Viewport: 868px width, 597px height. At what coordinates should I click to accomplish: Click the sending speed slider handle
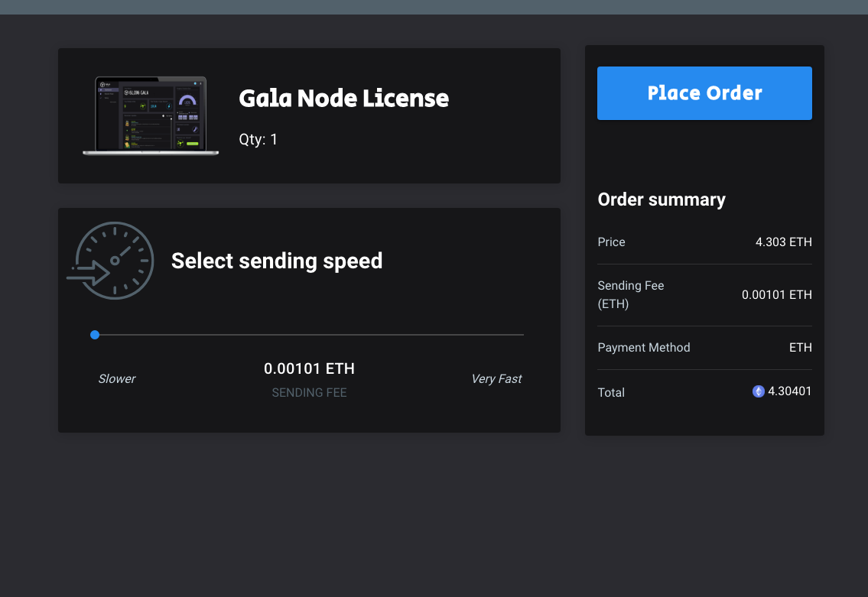[x=95, y=335]
